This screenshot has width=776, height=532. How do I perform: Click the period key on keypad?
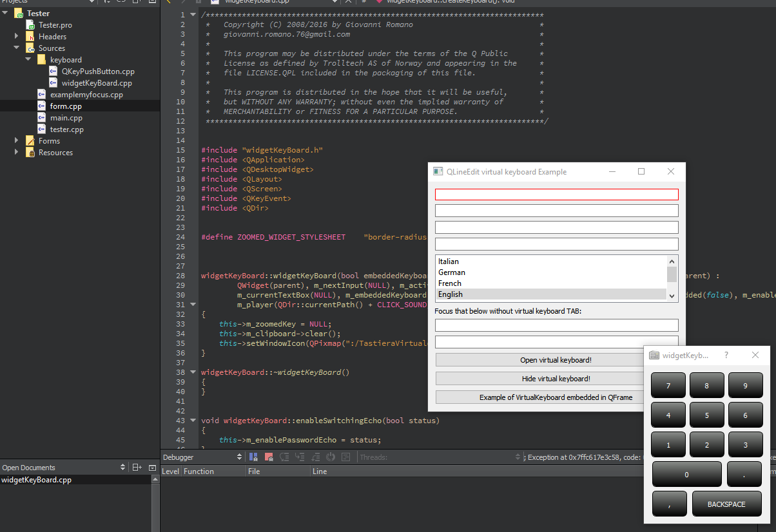click(744, 474)
